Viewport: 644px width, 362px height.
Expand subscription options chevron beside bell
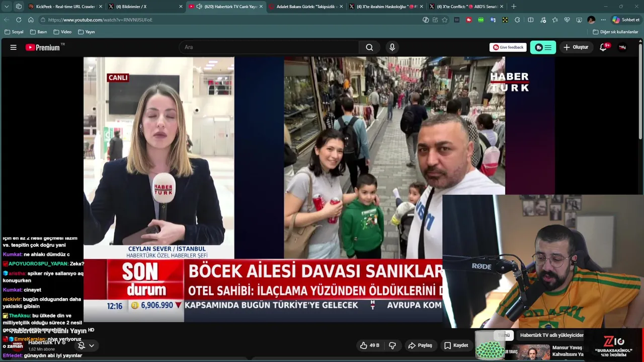click(x=92, y=345)
